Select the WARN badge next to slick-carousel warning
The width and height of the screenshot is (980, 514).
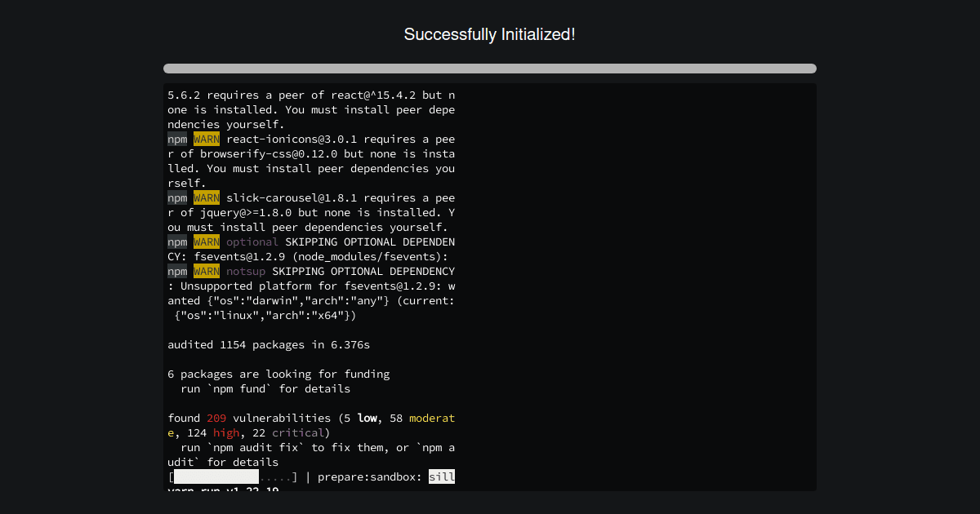pos(206,197)
